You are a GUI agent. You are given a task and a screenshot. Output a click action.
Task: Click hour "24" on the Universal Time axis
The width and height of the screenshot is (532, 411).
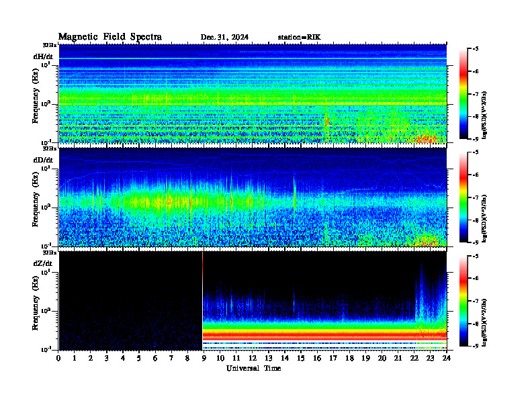[x=447, y=359]
